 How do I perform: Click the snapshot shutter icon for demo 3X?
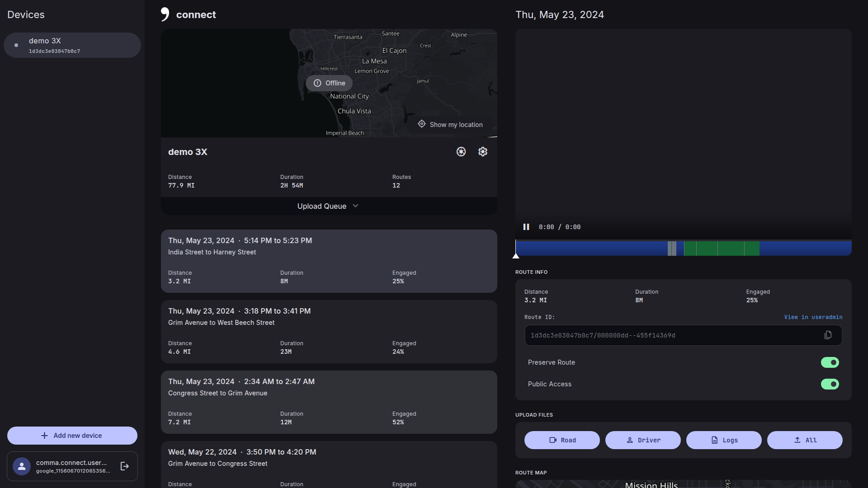coord(461,152)
